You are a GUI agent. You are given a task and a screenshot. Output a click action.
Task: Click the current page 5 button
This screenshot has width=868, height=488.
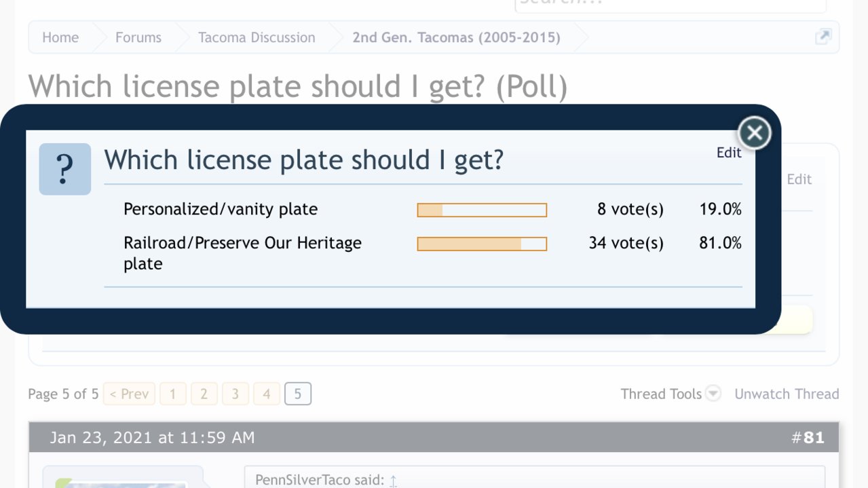tap(298, 394)
